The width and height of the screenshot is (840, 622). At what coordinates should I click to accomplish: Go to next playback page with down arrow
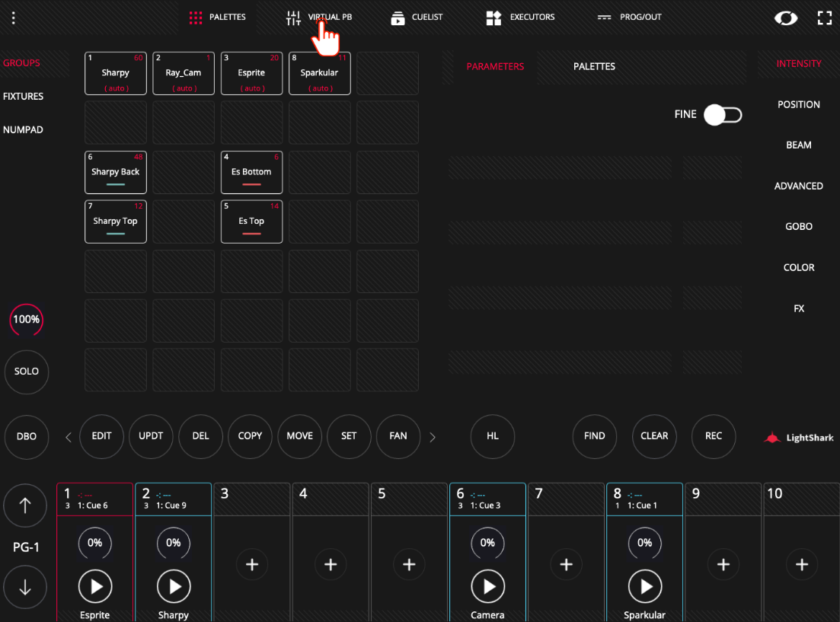pyautogui.click(x=25, y=587)
